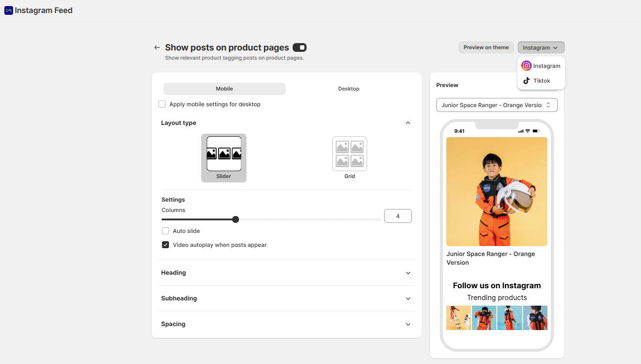Click the Preview on theme button
The image size is (641, 364).
pos(486,47)
